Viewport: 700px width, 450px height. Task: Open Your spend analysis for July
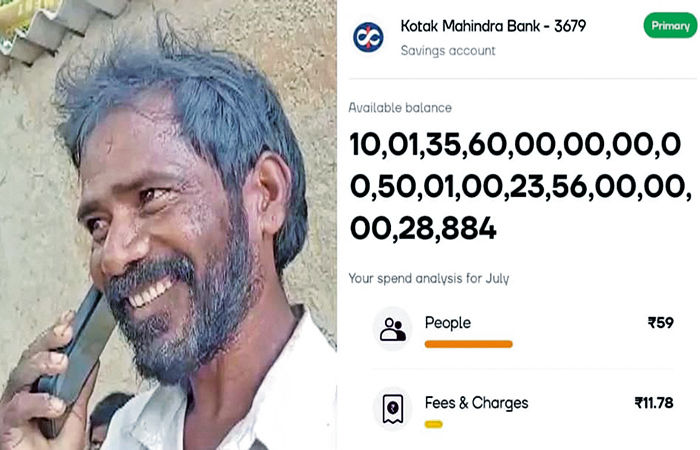point(429,279)
